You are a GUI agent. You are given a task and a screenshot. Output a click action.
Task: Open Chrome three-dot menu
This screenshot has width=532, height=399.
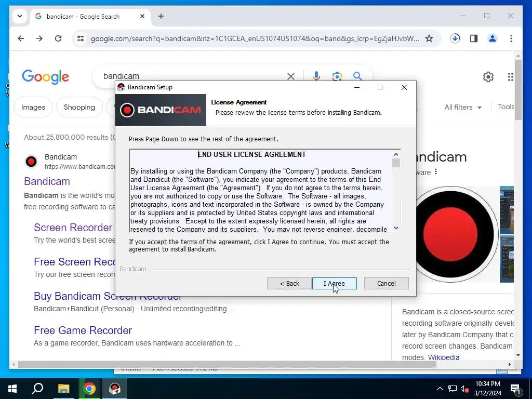coord(511,38)
